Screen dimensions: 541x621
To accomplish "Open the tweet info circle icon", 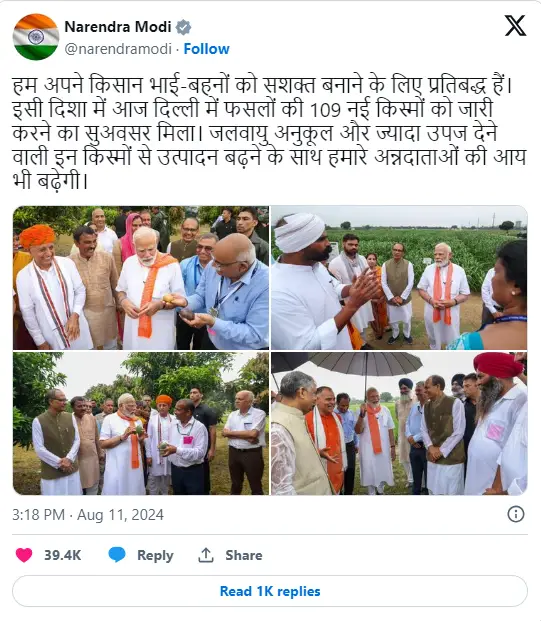I will click(x=516, y=514).
